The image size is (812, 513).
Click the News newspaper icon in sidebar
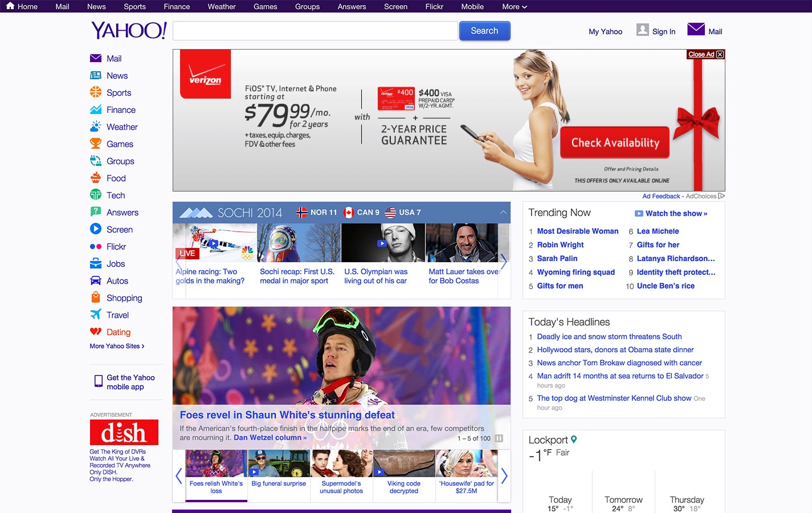[x=96, y=75]
